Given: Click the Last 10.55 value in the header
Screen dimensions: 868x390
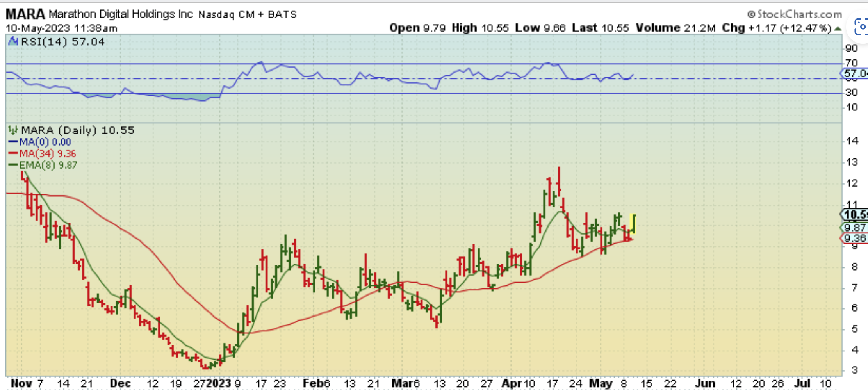Looking at the screenshot, I should (x=601, y=28).
